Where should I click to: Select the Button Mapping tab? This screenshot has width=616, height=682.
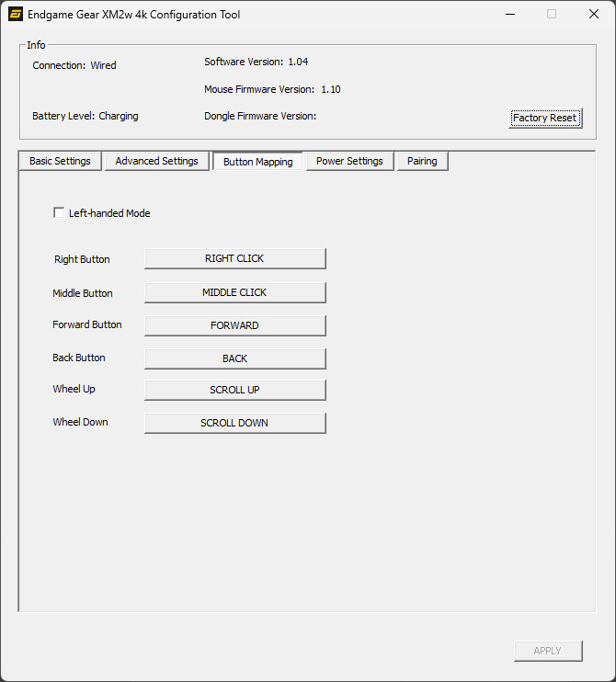258,162
